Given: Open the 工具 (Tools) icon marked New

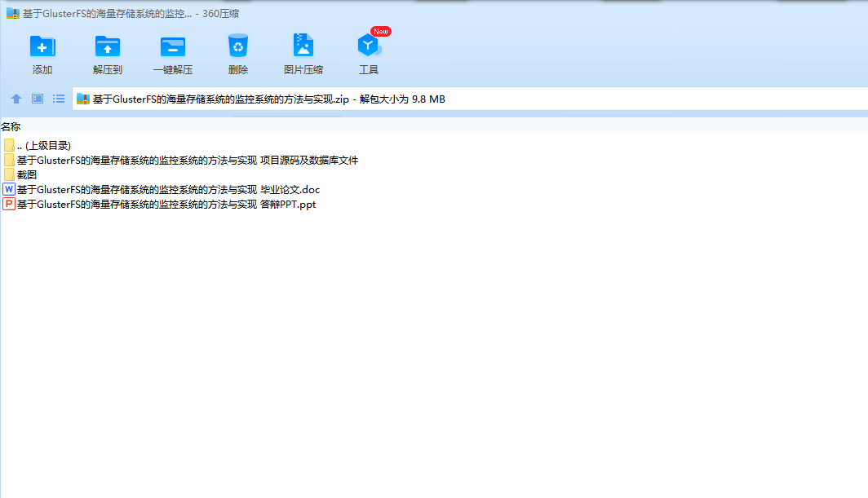Looking at the screenshot, I should pyautogui.click(x=369, y=46).
